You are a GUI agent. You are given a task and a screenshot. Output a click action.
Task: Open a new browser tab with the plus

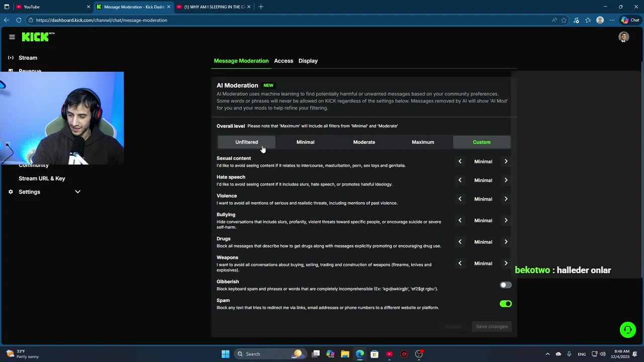pyautogui.click(x=261, y=7)
